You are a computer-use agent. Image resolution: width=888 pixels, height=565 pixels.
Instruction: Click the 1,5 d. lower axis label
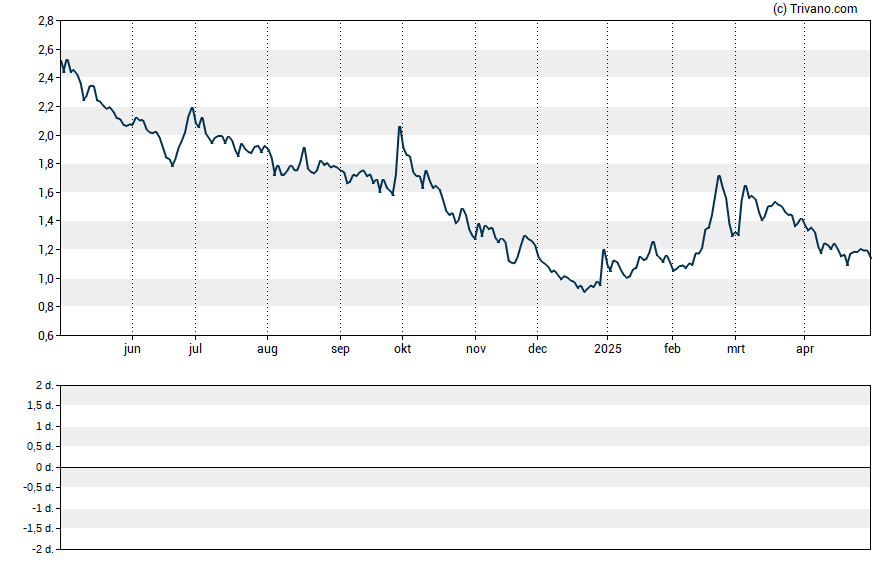40,405
